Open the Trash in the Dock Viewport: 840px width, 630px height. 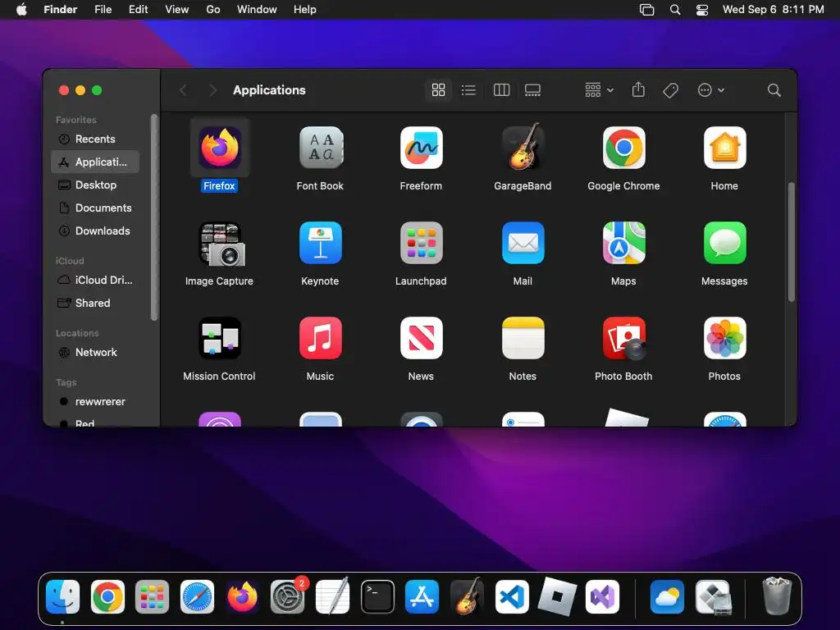(777, 596)
